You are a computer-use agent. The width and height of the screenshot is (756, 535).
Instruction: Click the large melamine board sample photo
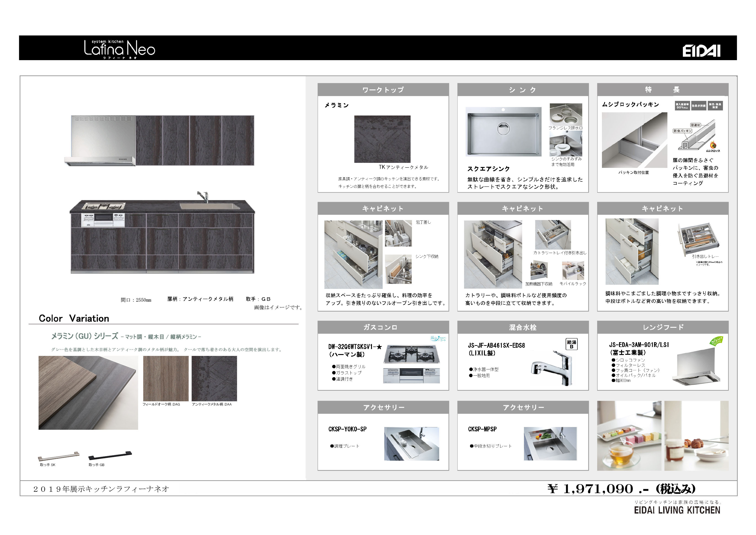coord(88,393)
